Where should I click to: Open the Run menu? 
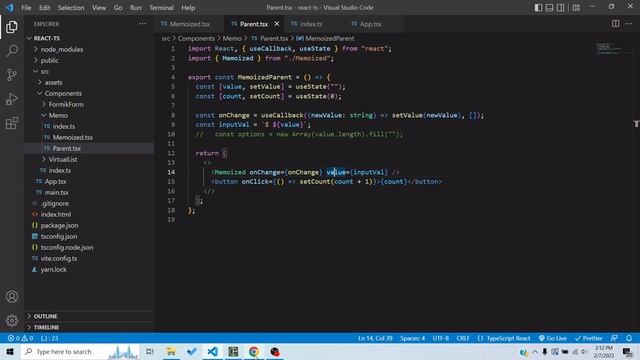136,8
